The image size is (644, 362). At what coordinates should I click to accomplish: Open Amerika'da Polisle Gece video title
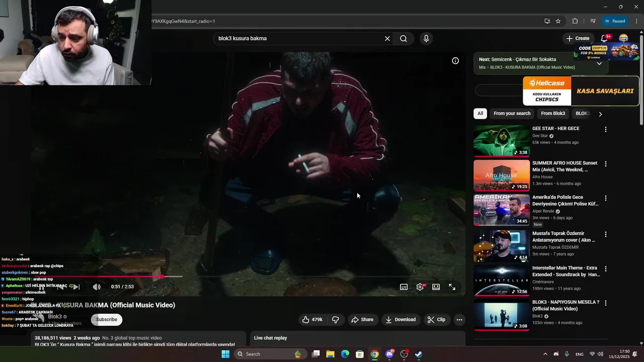[x=566, y=201]
